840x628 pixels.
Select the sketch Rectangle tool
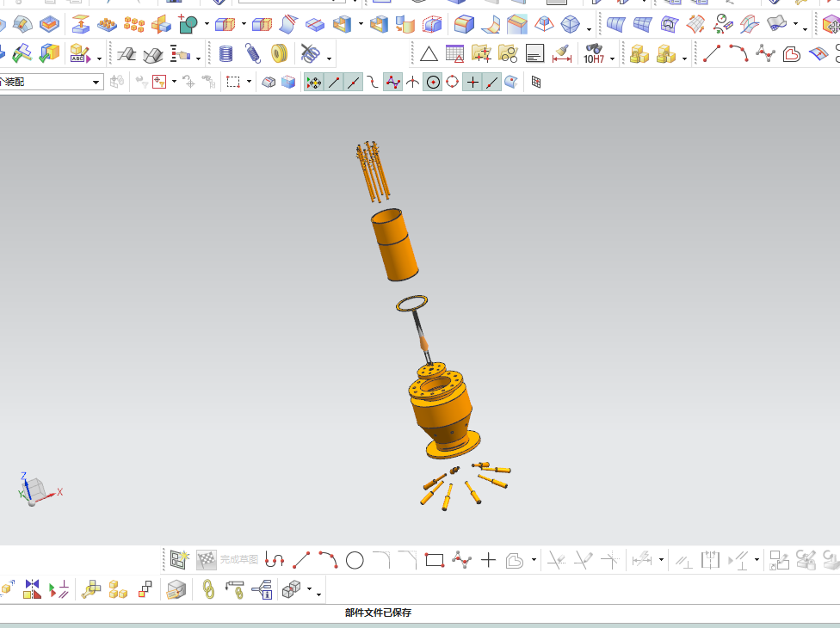click(435, 560)
